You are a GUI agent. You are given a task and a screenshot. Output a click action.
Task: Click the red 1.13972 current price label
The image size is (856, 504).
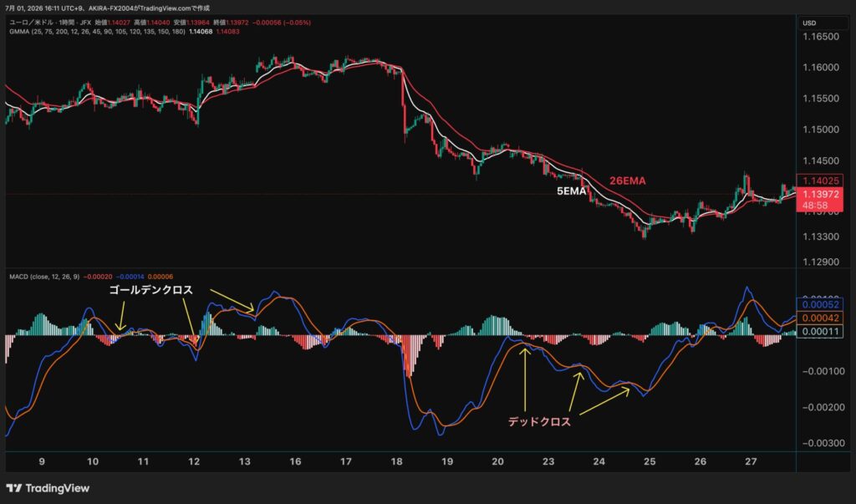coord(820,195)
